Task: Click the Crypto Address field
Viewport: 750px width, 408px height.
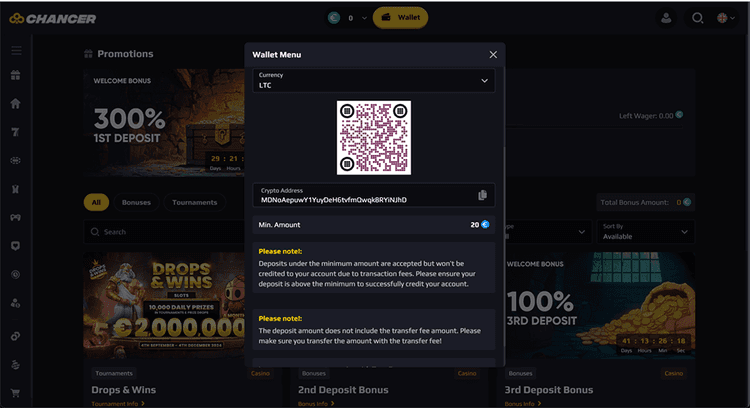Action: 374,195
